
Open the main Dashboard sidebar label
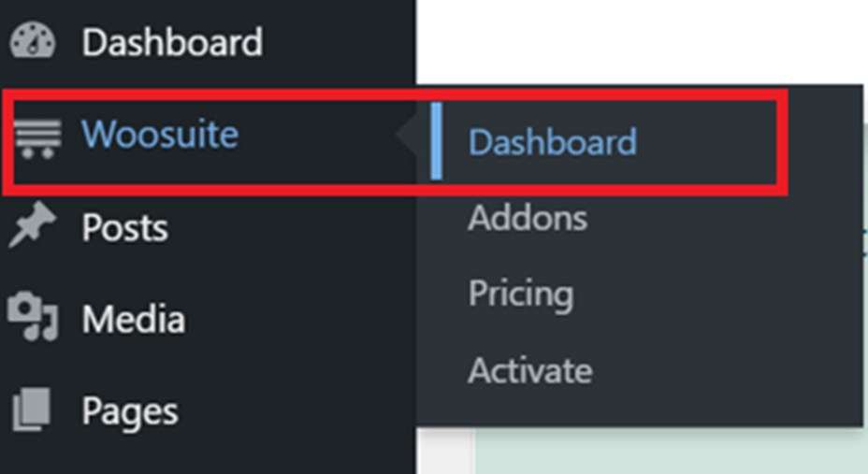coord(172,42)
